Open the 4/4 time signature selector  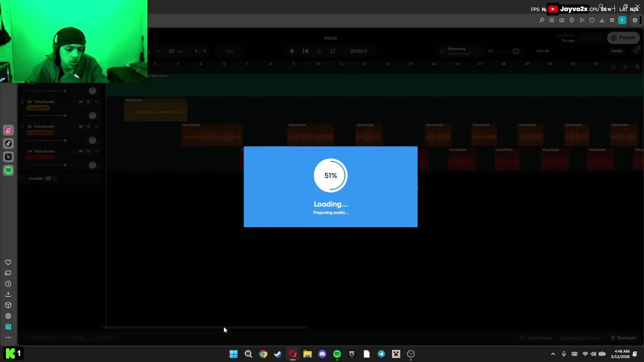[200, 51]
